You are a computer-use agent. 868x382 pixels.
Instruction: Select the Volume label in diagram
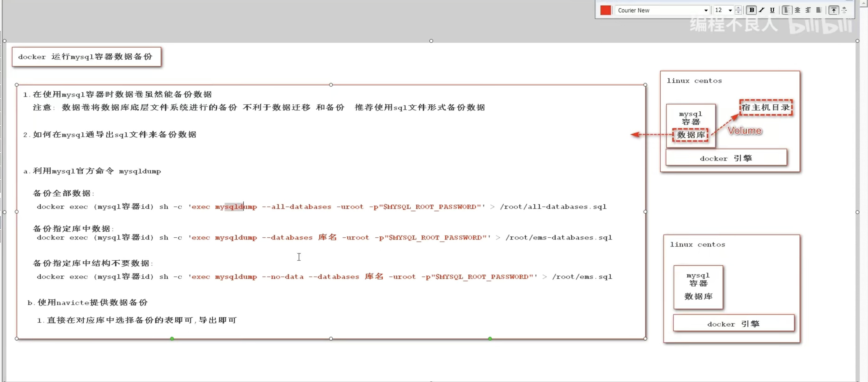[744, 131]
